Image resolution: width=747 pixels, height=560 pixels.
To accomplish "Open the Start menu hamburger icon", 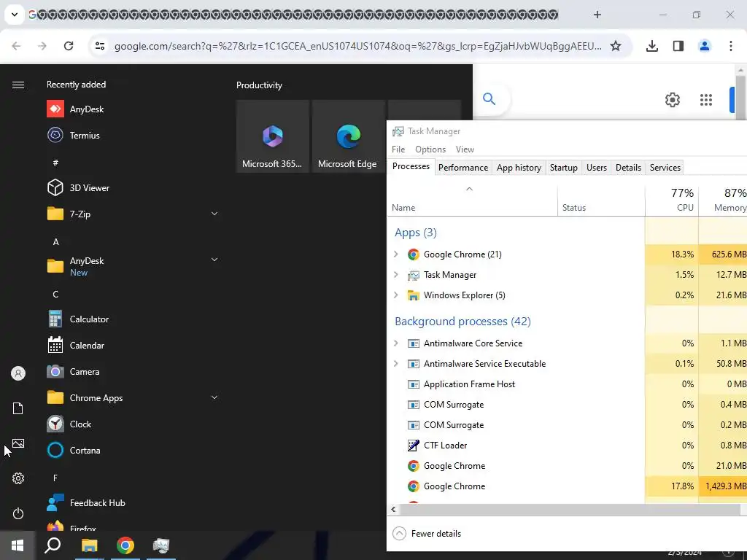I will (18, 85).
